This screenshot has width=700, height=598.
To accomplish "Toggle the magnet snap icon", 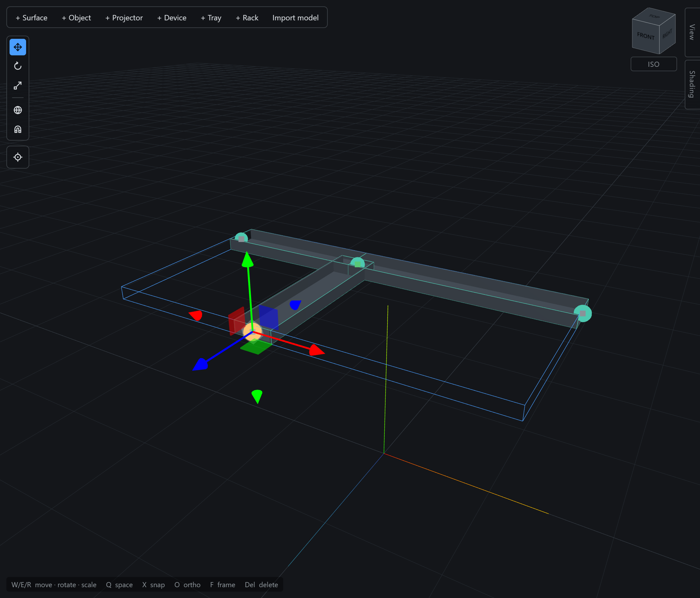I will click(x=18, y=129).
